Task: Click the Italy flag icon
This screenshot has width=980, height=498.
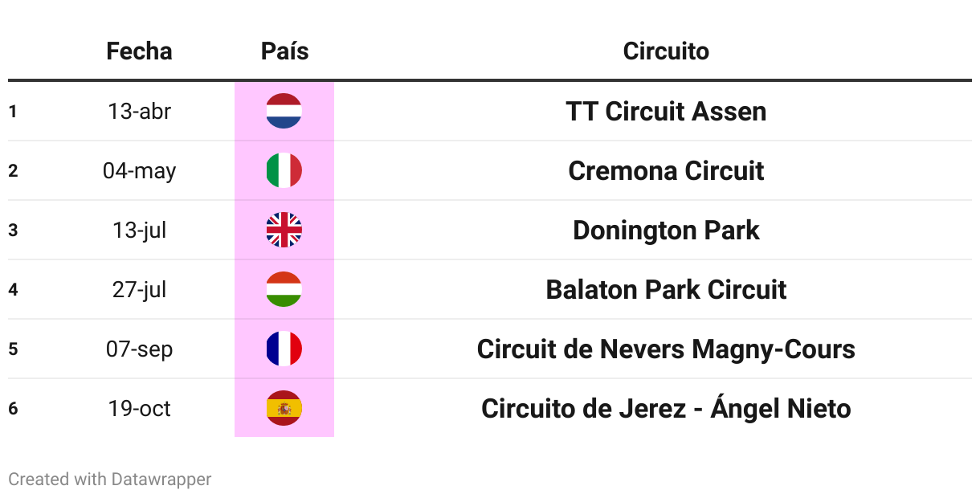Action: point(284,170)
